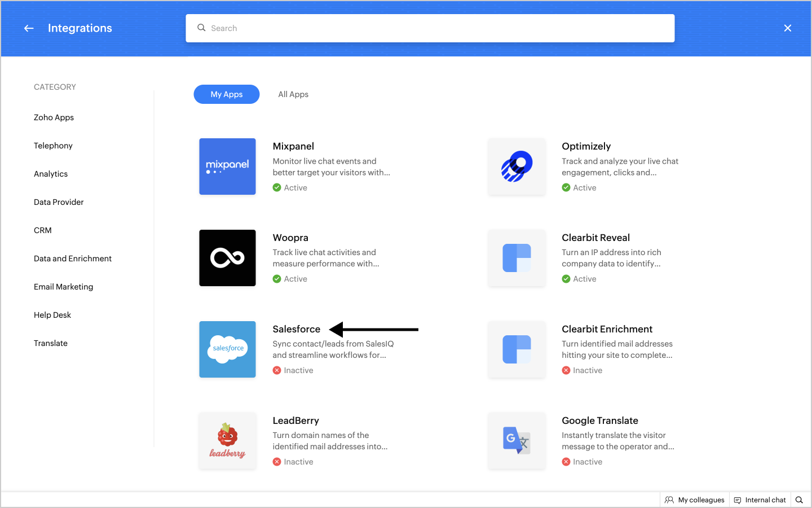
Task: Select the Email Marketing category
Action: (x=63, y=287)
